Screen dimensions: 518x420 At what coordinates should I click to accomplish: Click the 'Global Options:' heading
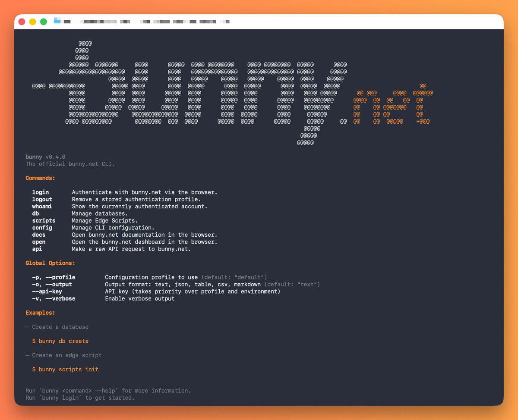50,263
